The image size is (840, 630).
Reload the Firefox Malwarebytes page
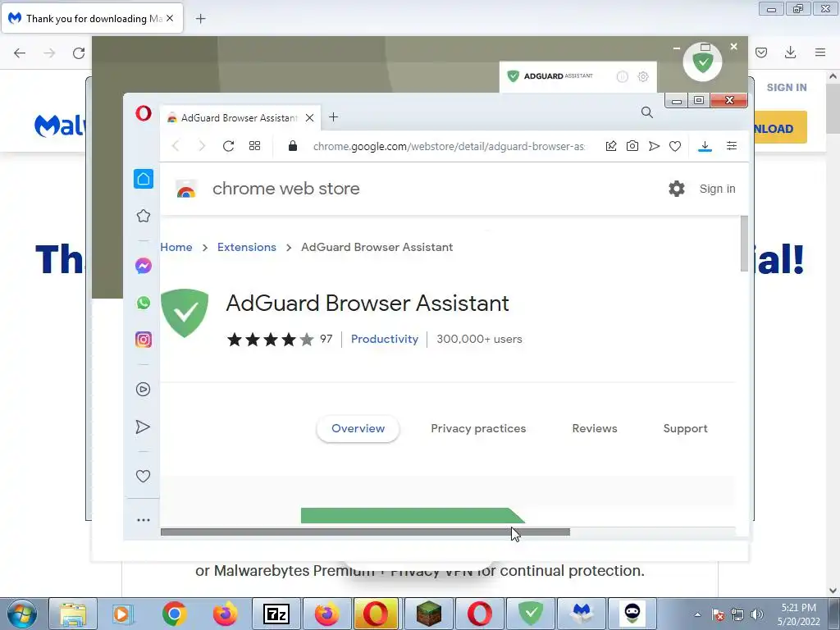pyautogui.click(x=79, y=52)
